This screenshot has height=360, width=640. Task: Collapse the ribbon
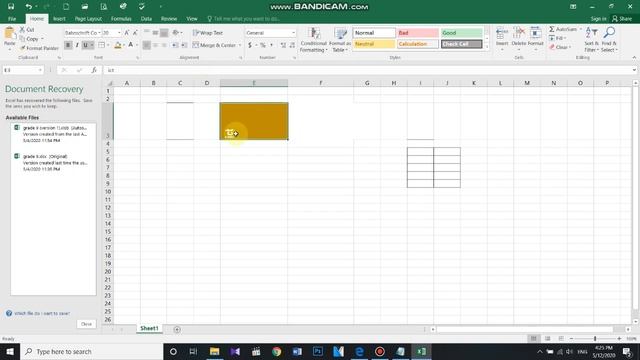point(634,58)
